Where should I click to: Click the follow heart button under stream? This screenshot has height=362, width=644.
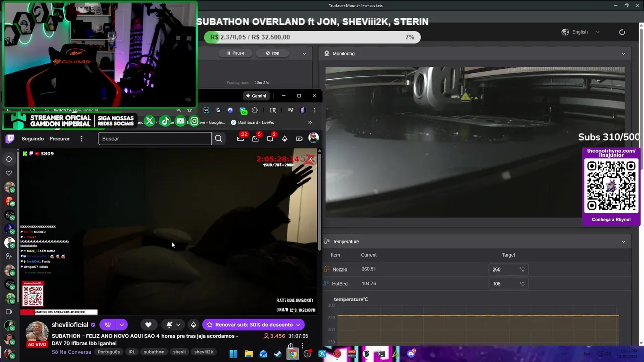pos(148,325)
